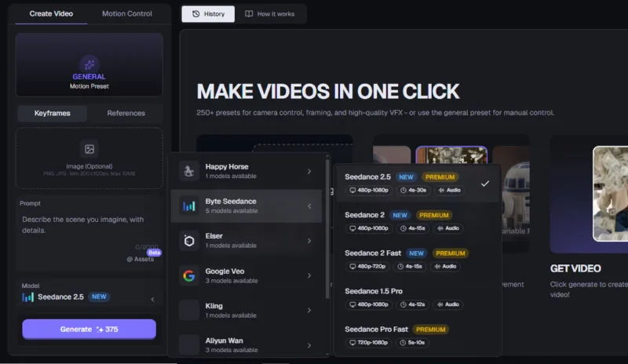Click the Elser hexagon icon
The width and height of the screenshot is (628, 364).
[x=189, y=241]
